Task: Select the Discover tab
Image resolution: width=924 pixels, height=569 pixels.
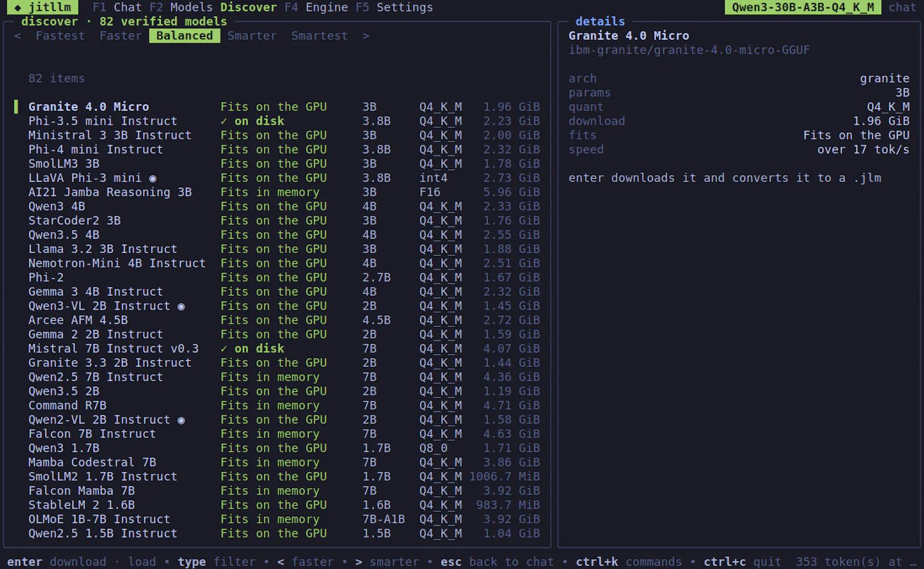Action: [x=248, y=7]
